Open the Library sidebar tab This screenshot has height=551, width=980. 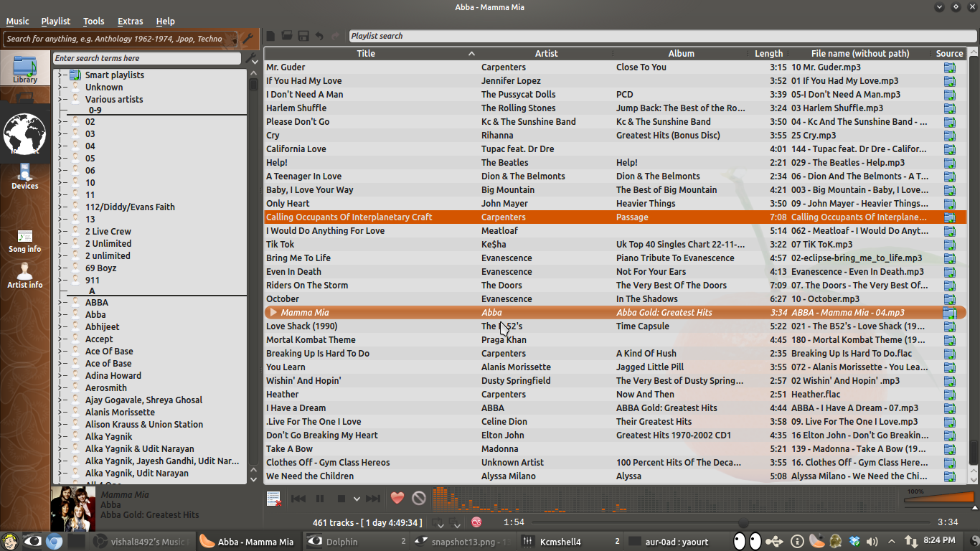(25, 70)
